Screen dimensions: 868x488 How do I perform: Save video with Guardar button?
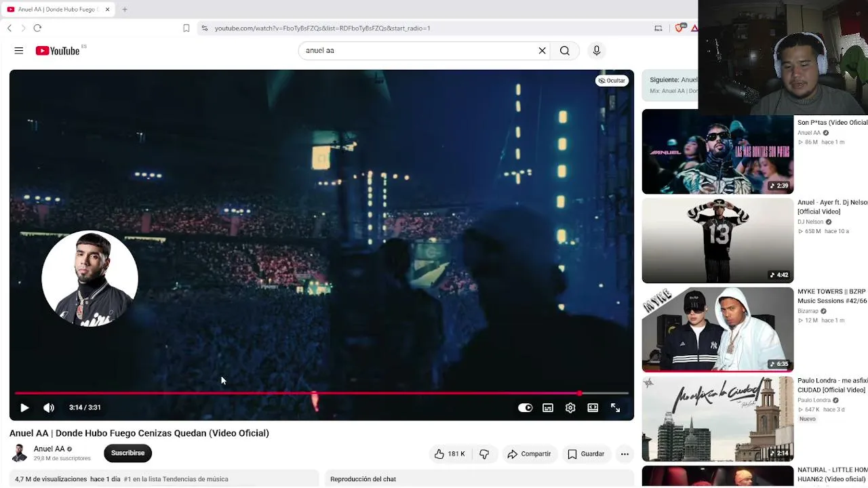(586, 454)
